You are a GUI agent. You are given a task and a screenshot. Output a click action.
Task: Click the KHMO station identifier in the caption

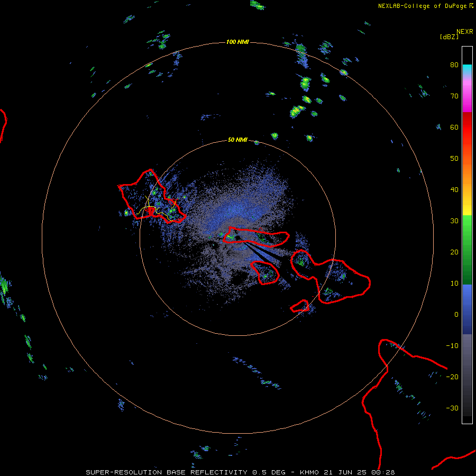[x=309, y=472]
